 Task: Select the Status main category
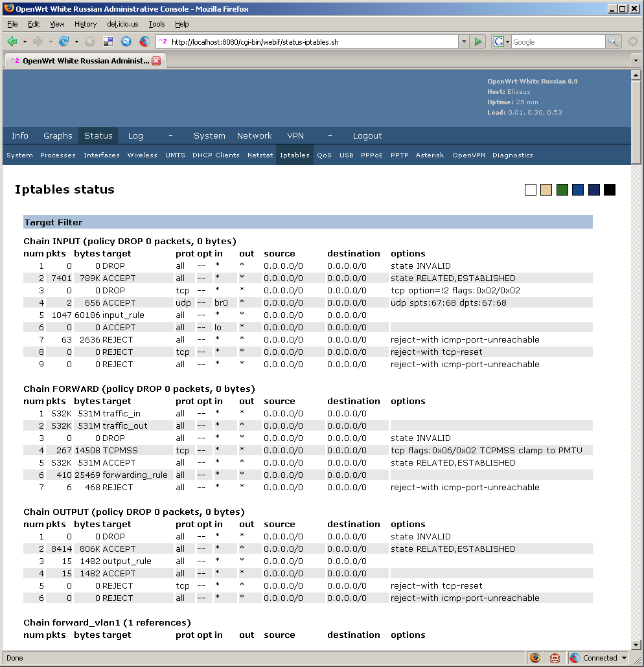pyautogui.click(x=98, y=136)
